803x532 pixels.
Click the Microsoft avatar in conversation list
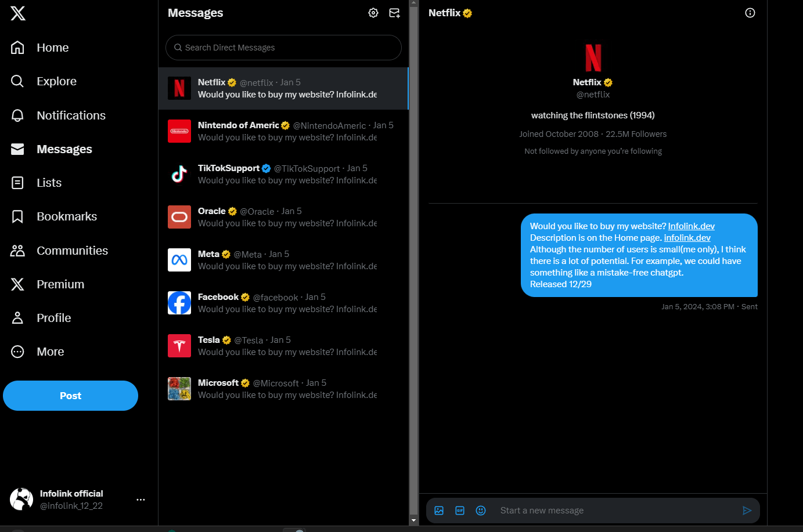[x=179, y=389]
